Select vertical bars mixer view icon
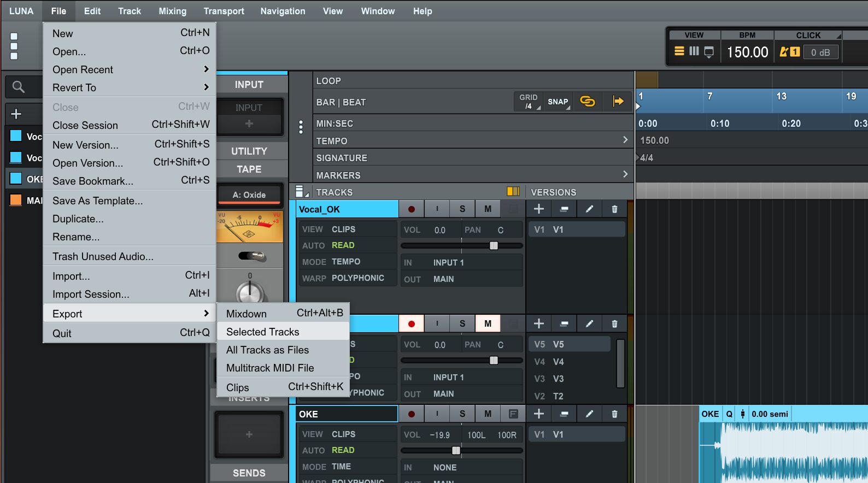 tap(694, 51)
